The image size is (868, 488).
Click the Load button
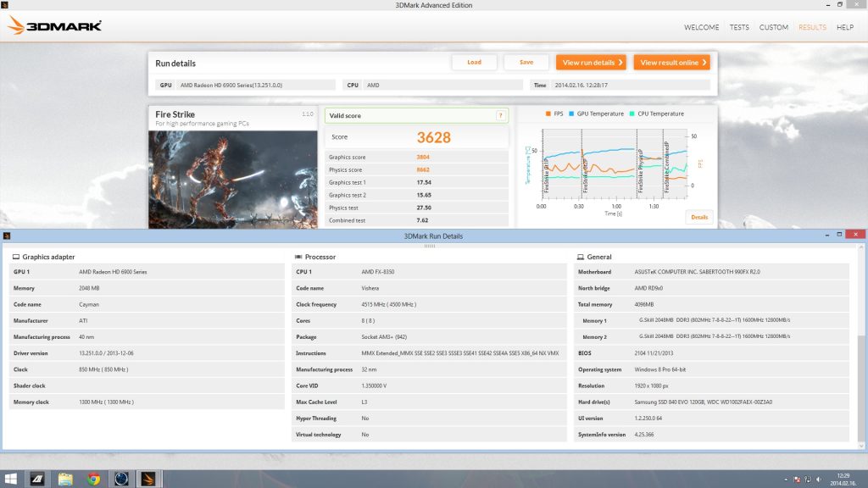pos(474,63)
